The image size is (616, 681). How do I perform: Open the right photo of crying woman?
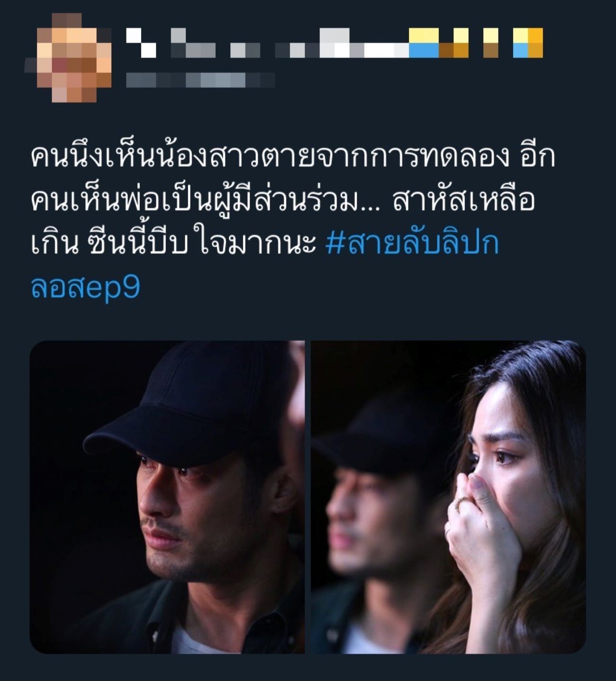[448, 497]
